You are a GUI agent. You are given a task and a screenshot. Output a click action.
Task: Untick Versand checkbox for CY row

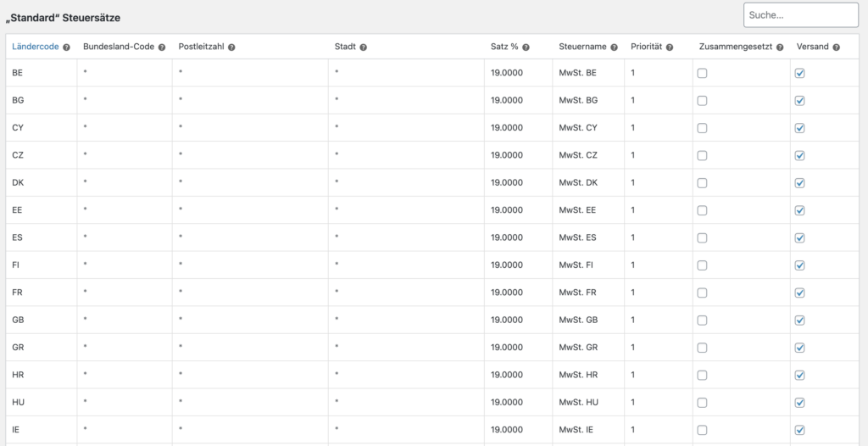tap(799, 128)
